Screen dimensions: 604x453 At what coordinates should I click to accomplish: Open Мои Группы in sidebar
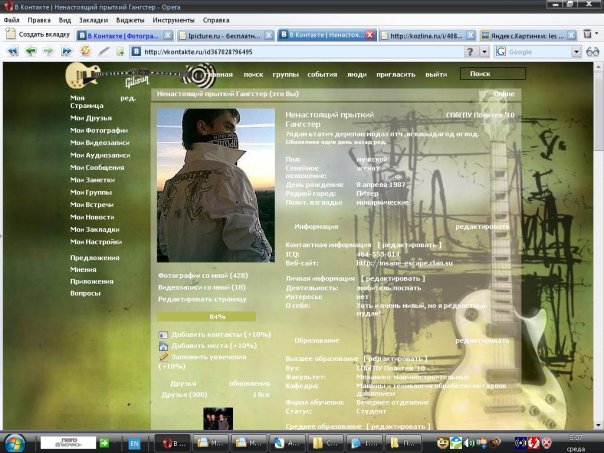coord(91,192)
